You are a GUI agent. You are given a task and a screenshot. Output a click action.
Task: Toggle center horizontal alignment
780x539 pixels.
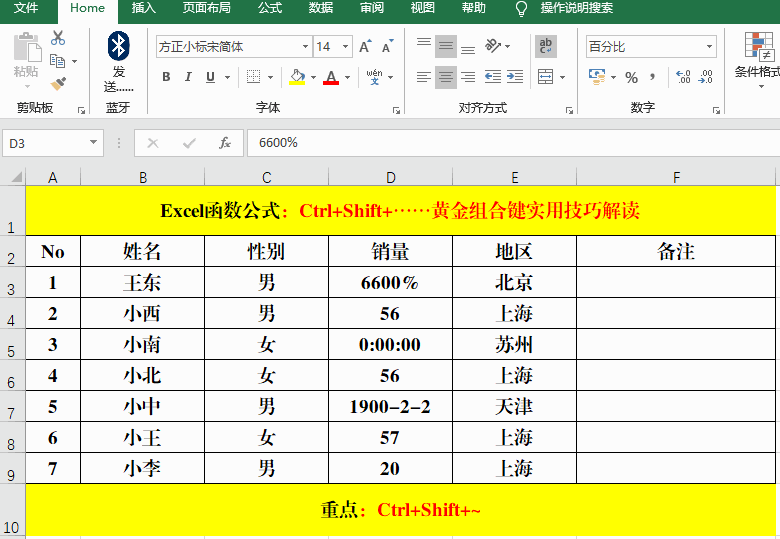[446, 77]
